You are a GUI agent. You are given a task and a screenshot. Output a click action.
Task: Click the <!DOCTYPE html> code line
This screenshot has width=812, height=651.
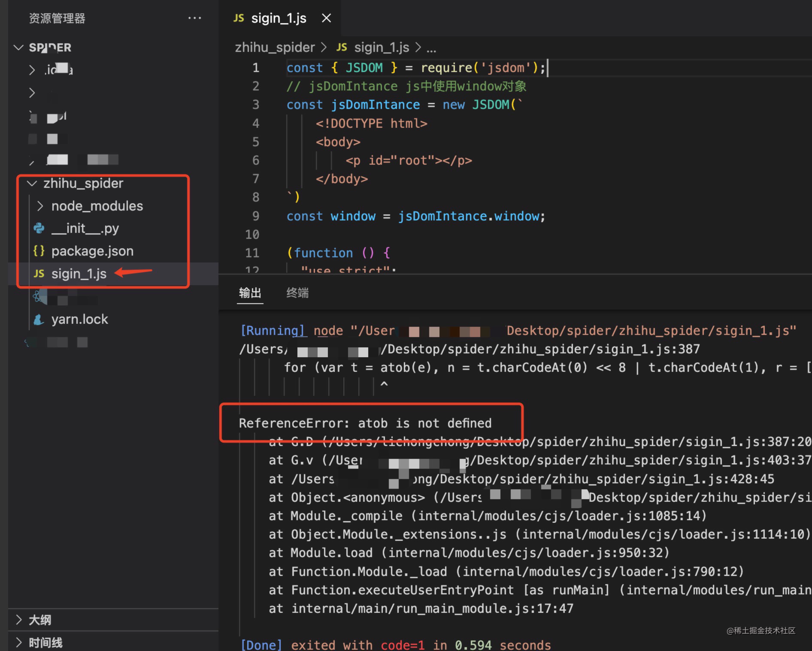[x=372, y=124]
